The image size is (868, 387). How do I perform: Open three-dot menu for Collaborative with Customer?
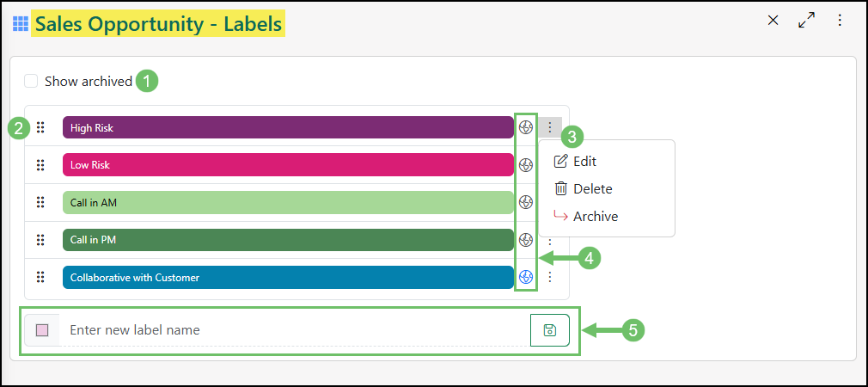click(x=550, y=277)
